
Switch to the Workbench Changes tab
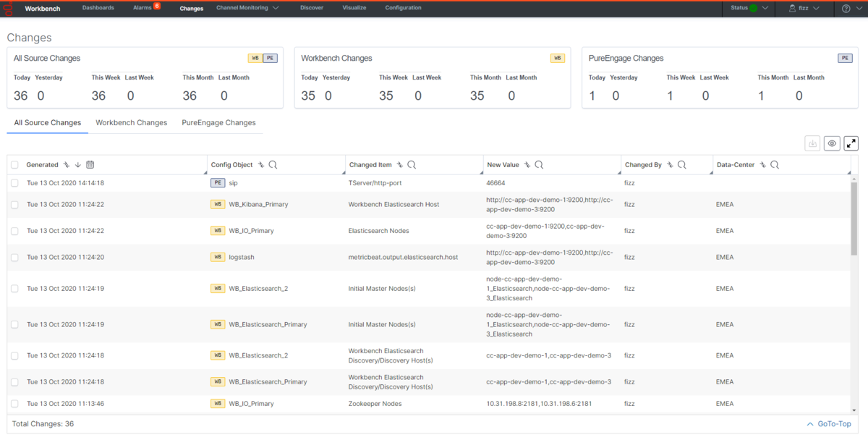click(132, 123)
